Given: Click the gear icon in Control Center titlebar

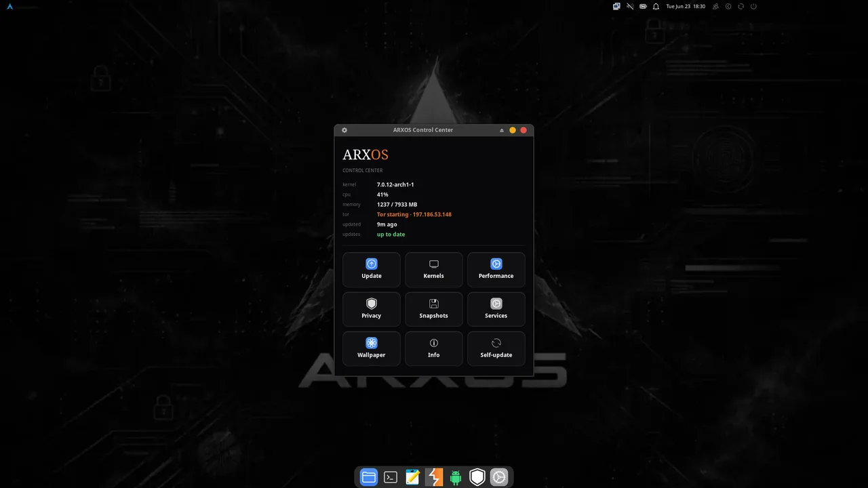Looking at the screenshot, I should (x=344, y=130).
